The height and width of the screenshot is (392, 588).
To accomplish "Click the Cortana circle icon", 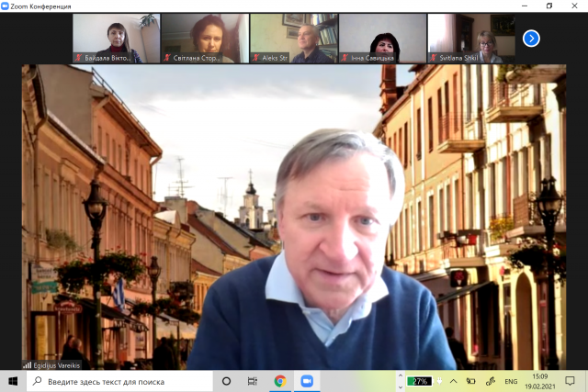I will tap(227, 381).
